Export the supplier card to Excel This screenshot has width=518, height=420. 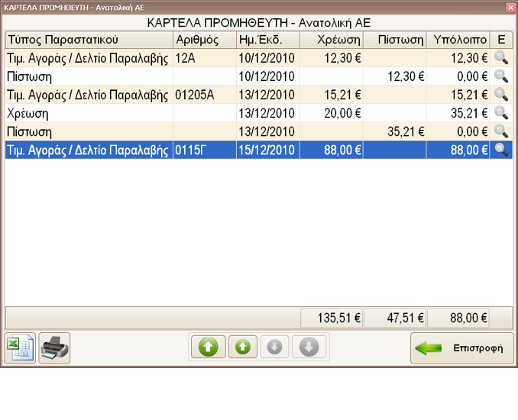[20, 348]
